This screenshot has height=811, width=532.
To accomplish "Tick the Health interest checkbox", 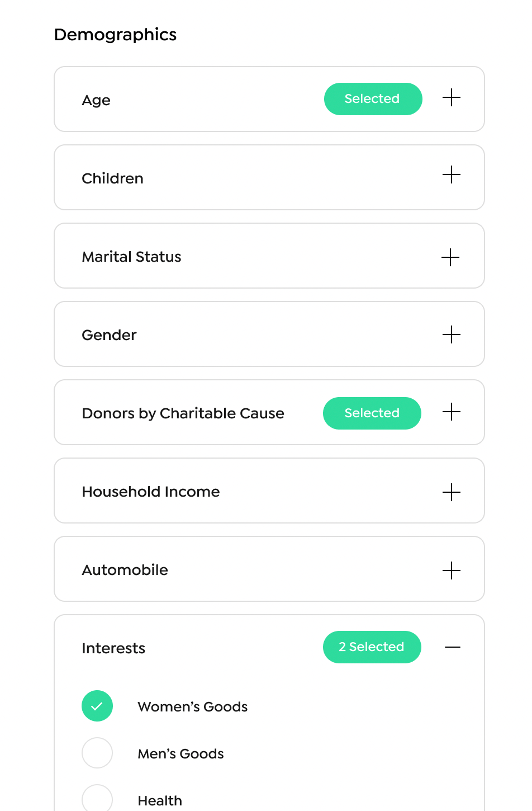I will point(97,799).
